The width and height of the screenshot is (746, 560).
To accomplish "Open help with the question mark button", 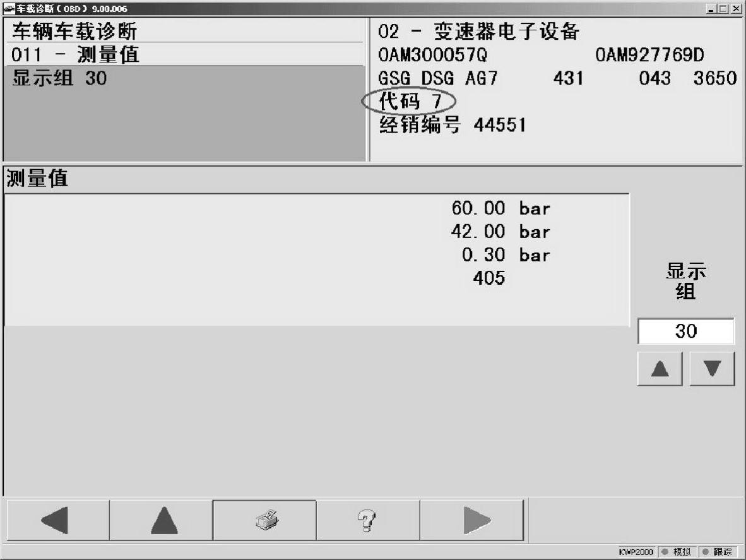I will tap(368, 520).
